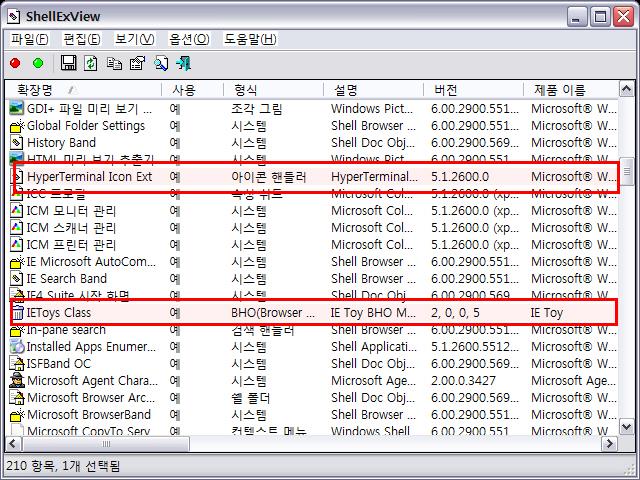Click the Microsoft Browser Arc row icon
This screenshot has height=480, width=640.
17,398
